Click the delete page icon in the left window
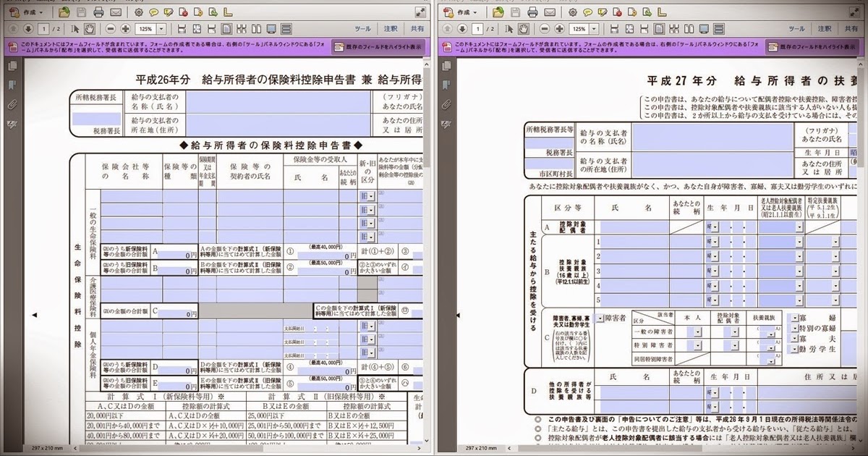The image size is (868, 456). coord(184,12)
